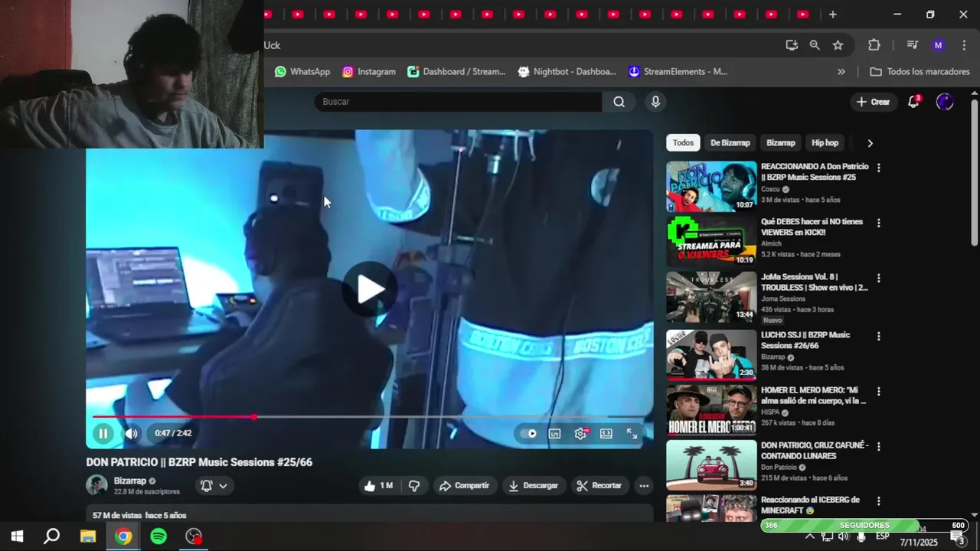Seek on the red video progress bar

370,417
